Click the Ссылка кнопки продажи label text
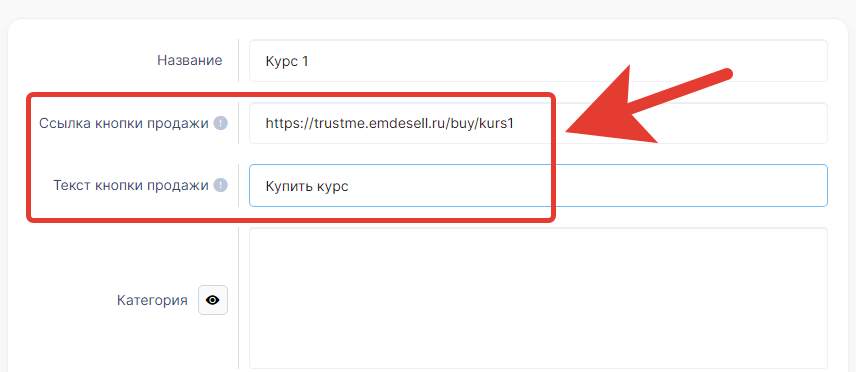The image size is (856, 372). coord(124,123)
